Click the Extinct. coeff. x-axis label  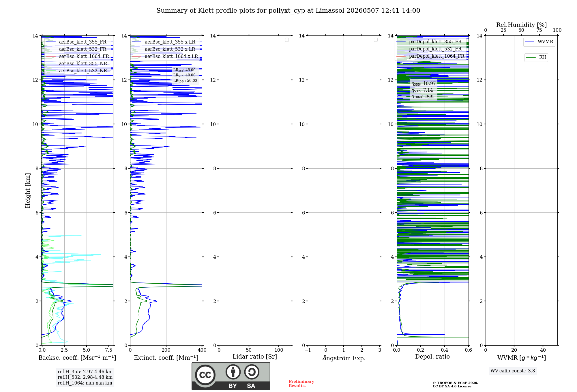[166, 358]
